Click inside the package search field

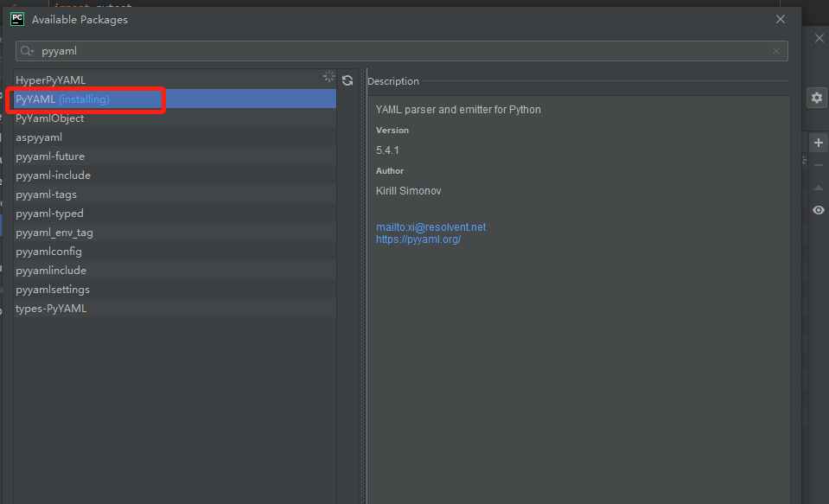402,51
